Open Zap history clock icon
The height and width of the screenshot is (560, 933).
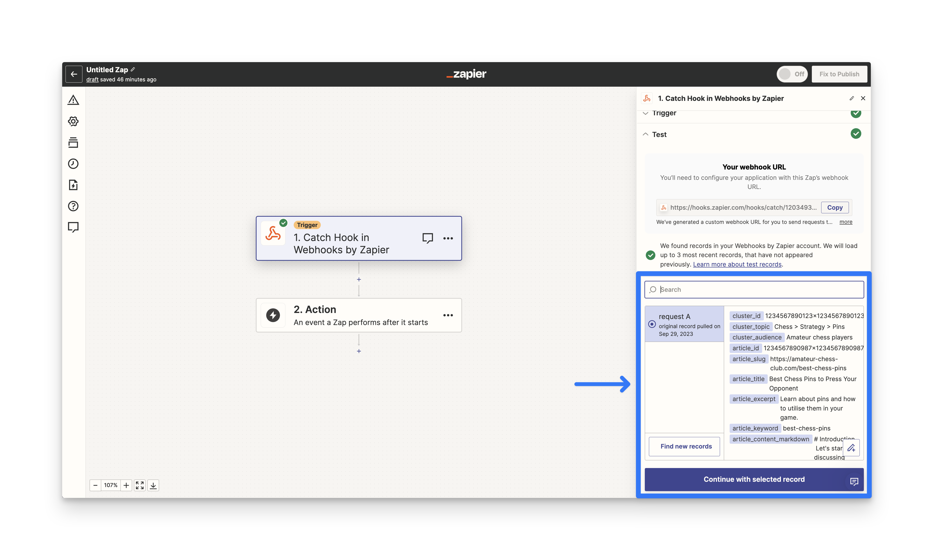tap(73, 164)
